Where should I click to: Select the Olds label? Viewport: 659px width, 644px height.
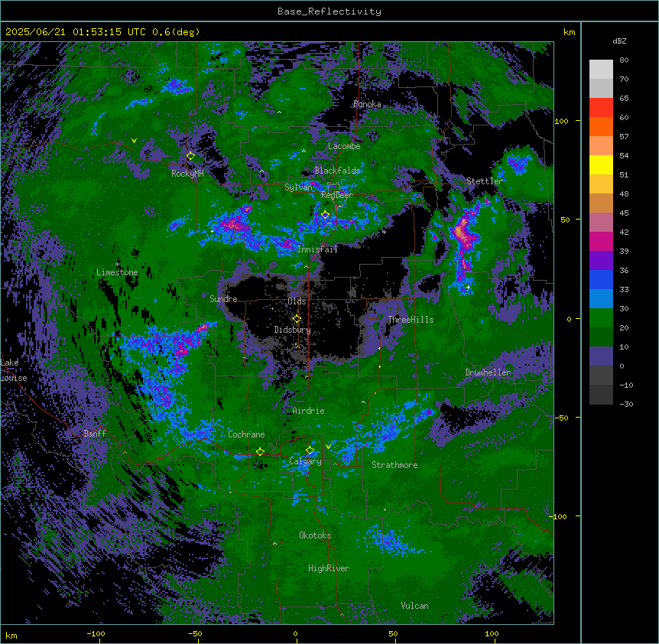297,301
